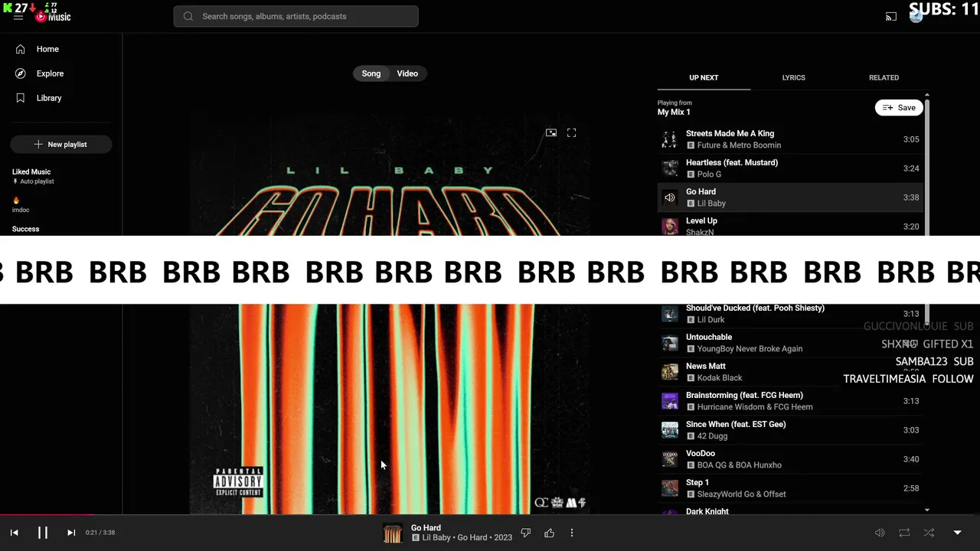Play Should've Ducked from queue
Image resolution: width=980 pixels, height=551 pixels.
click(789, 314)
